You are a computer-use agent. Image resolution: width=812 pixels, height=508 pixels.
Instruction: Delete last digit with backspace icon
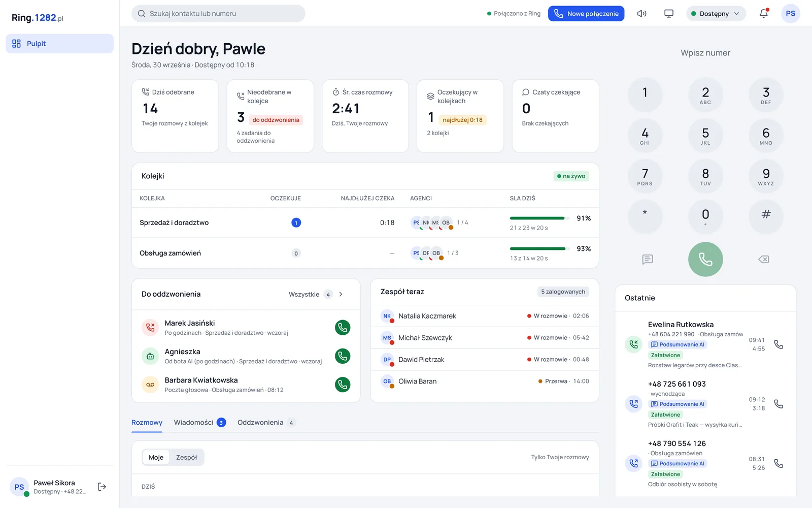764,260
